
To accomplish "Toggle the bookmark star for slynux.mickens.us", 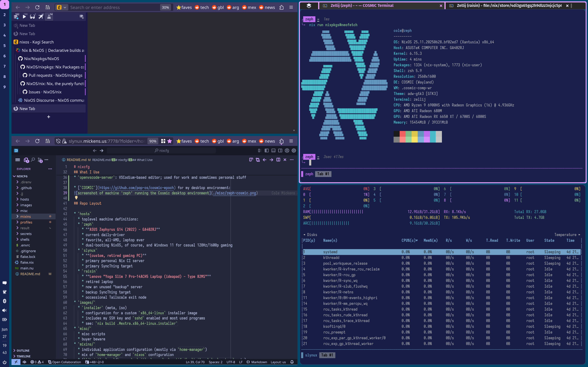I will point(170,141).
